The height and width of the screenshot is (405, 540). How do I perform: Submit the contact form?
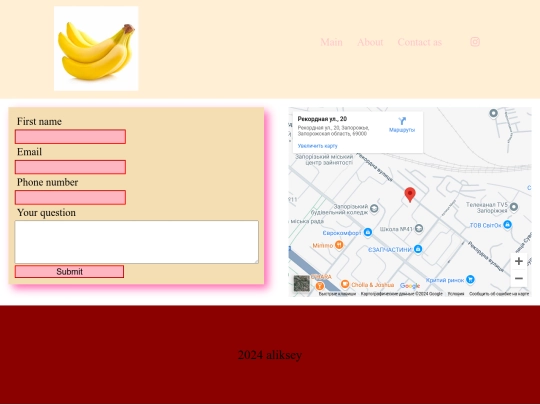click(69, 271)
